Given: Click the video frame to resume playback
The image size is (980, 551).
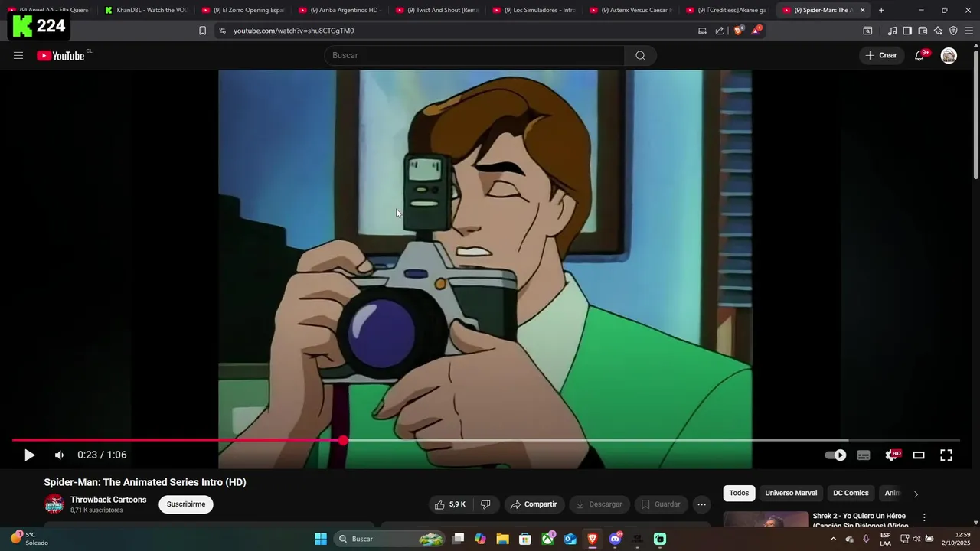Looking at the screenshot, I should point(485,253).
